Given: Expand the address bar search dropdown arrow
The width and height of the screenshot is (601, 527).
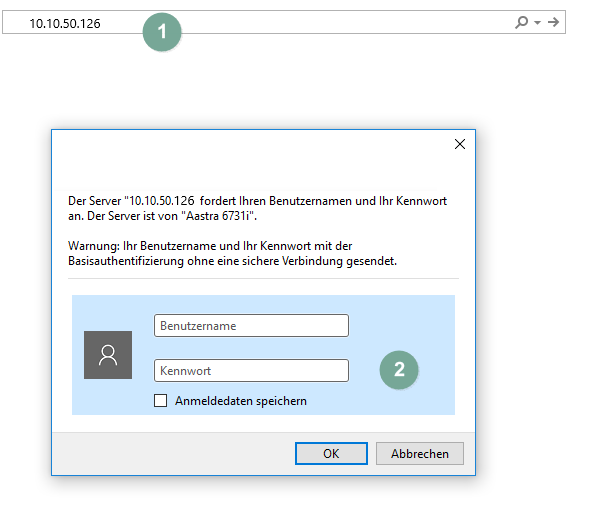Looking at the screenshot, I should pyautogui.click(x=537, y=23).
